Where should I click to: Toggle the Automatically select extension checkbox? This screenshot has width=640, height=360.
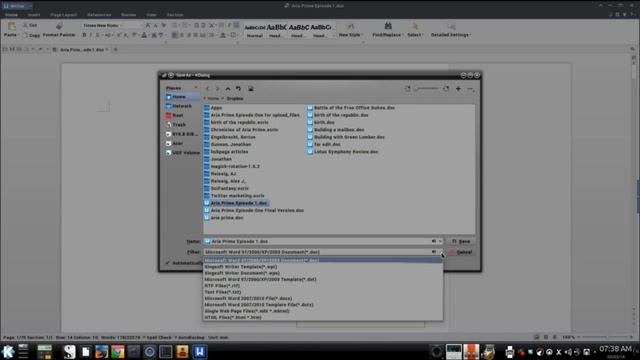[167, 263]
